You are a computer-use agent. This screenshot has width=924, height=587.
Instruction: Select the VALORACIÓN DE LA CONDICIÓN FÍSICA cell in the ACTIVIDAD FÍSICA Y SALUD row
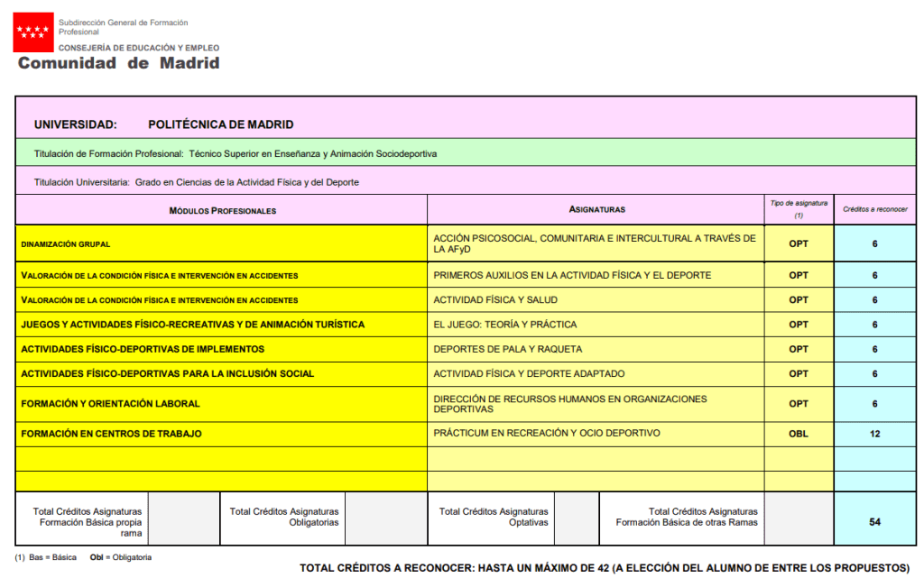(222, 299)
